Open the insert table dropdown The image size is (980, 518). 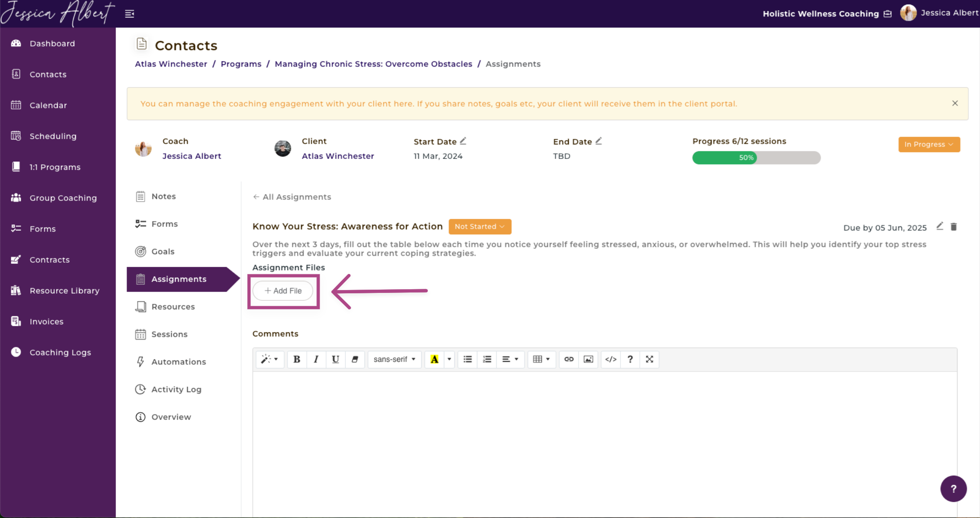541,359
